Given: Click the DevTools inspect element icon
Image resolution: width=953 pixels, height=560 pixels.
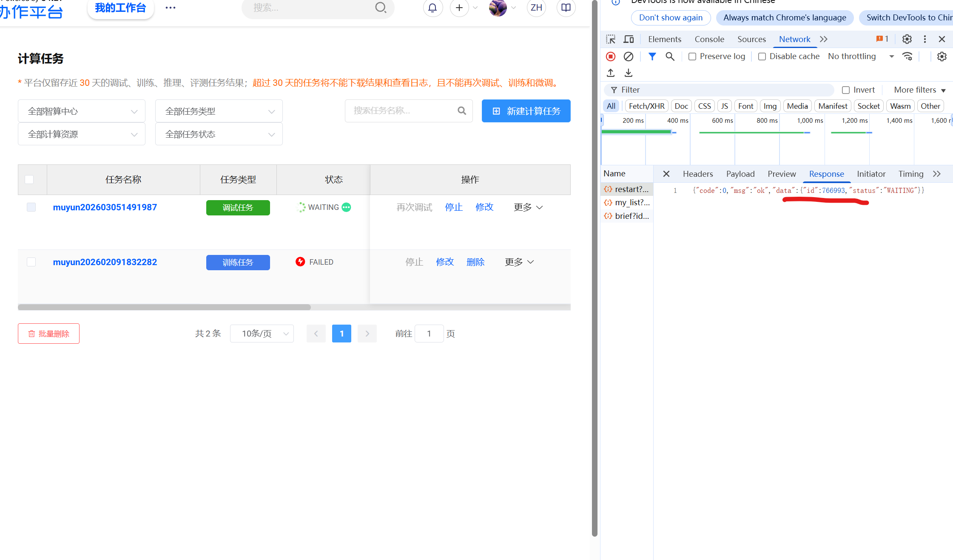Looking at the screenshot, I should pyautogui.click(x=611, y=39).
